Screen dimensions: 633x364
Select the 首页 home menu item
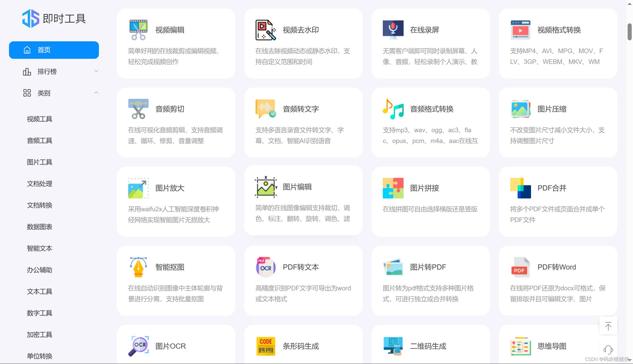[54, 50]
